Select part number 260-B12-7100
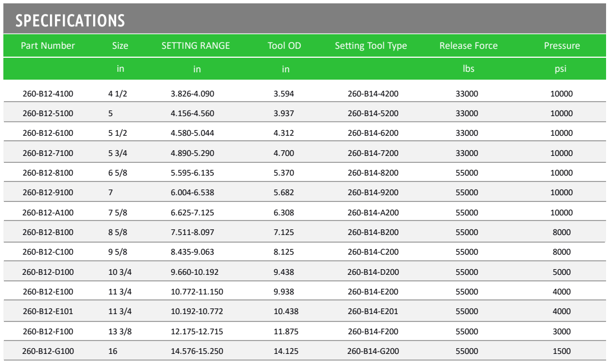This screenshot has width=610, height=364. (48, 153)
